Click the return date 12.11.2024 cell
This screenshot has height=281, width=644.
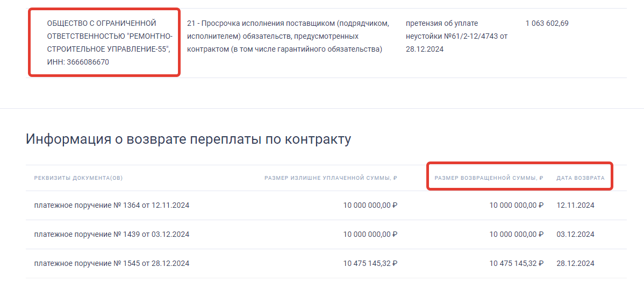pos(575,206)
